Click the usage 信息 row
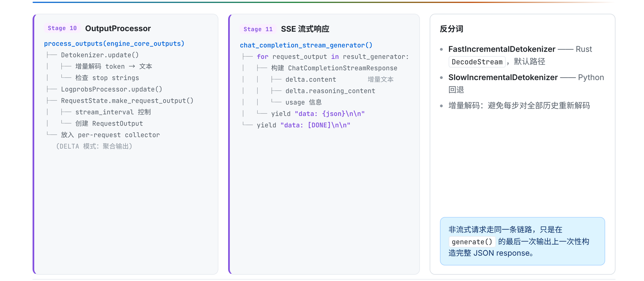Image resolution: width=644 pixels, height=281 pixels. [x=303, y=102]
